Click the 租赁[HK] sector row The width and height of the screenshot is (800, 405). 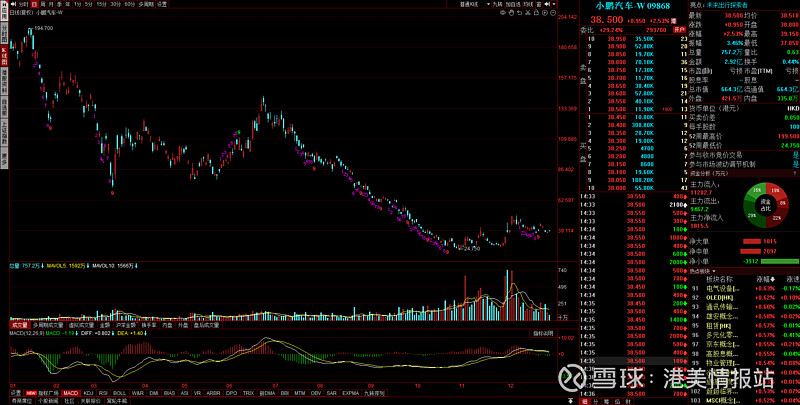744,325
